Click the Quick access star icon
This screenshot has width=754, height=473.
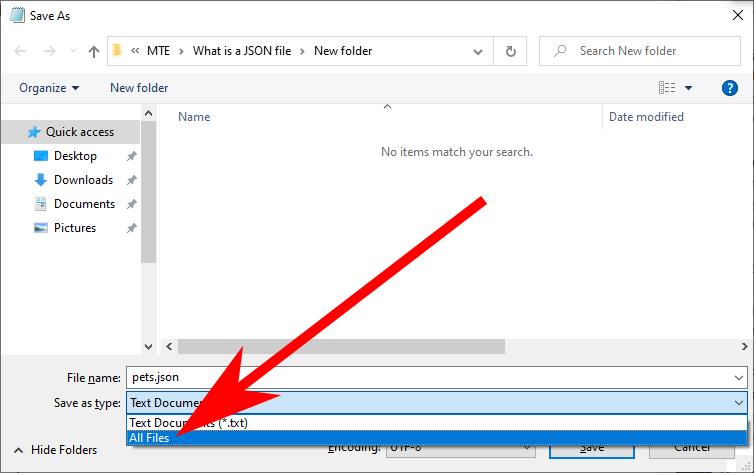[34, 132]
